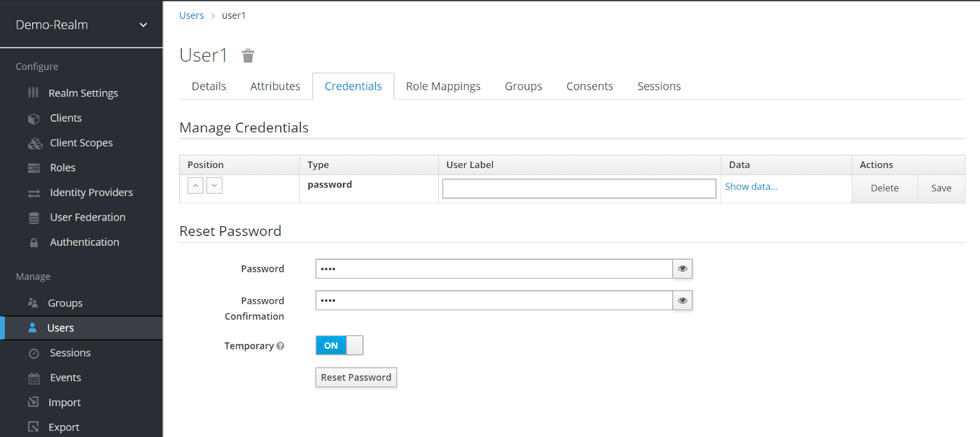
Task: Focus the User Label input field
Action: coord(580,188)
